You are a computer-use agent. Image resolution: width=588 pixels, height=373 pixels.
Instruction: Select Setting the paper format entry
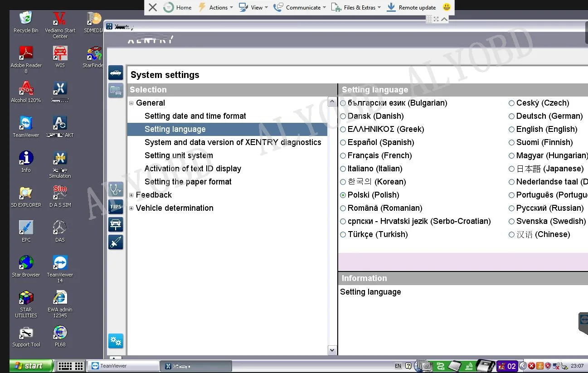click(188, 182)
